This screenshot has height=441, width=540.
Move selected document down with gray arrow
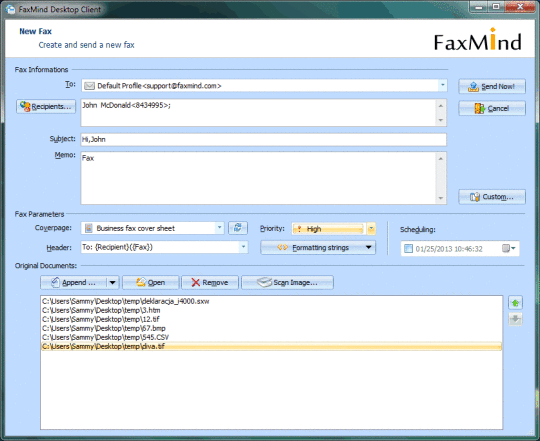pos(515,319)
